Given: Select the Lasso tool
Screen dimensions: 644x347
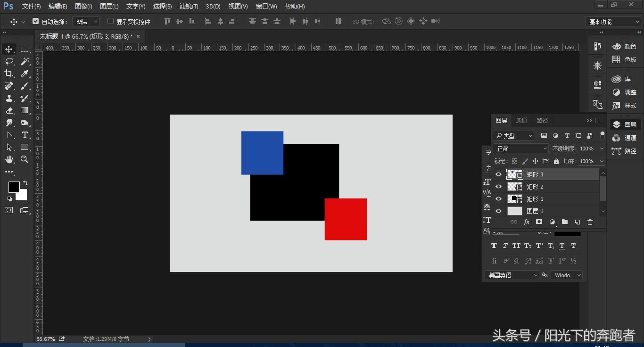Looking at the screenshot, I should 9,61.
